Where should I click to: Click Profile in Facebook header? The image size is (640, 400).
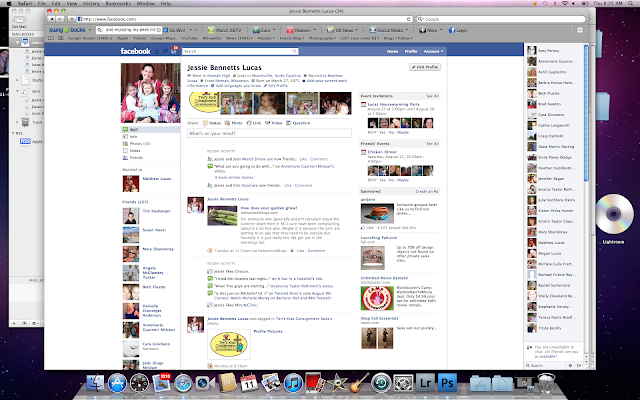[x=411, y=51]
